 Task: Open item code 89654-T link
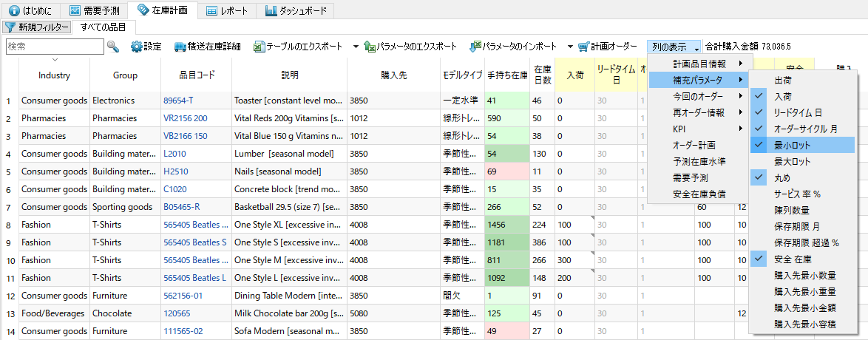pos(178,101)
